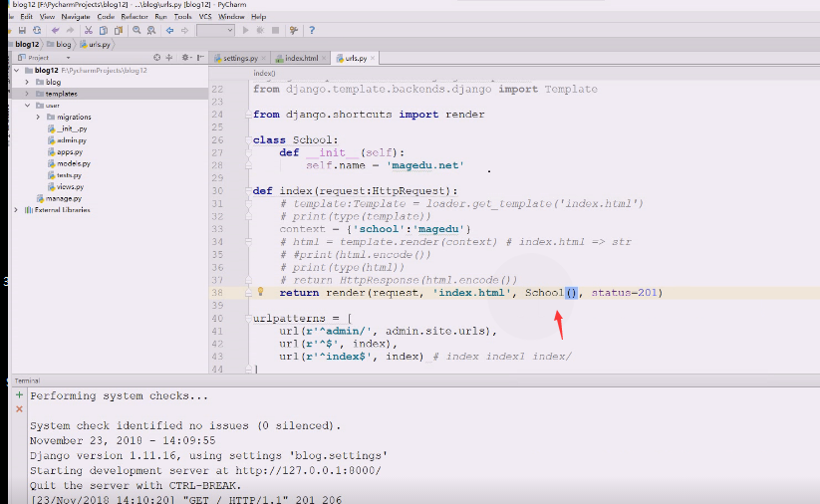Click the yellow lightbulb intention icon
This screenshot has height=504, width=820.
pos(260,292)
